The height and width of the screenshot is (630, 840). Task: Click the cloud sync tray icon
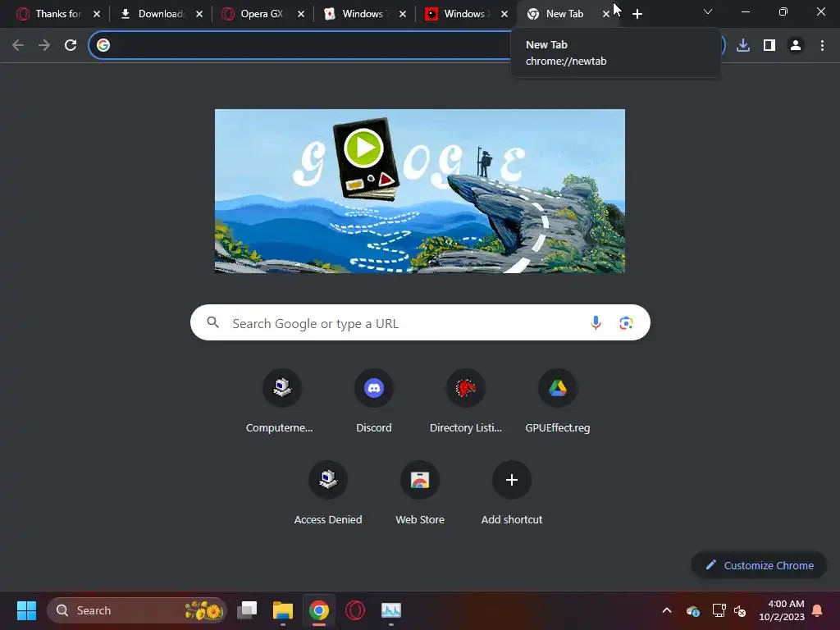pyautogui.click(x=692, y=610)
